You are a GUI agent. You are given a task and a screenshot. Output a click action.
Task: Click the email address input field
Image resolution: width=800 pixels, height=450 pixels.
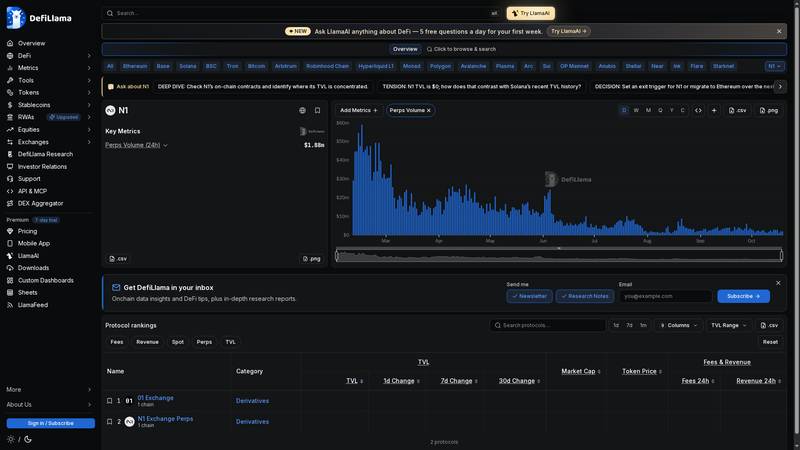(x=665, y=296)
